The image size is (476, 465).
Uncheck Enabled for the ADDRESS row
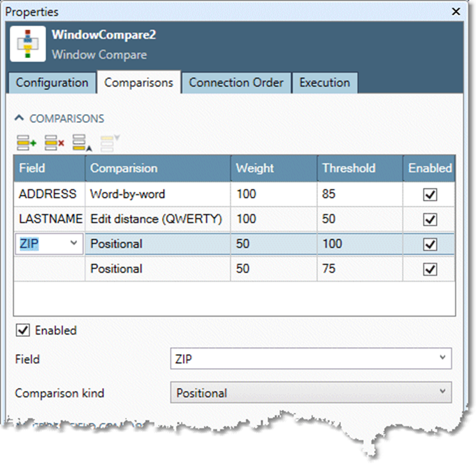(430, 194)
